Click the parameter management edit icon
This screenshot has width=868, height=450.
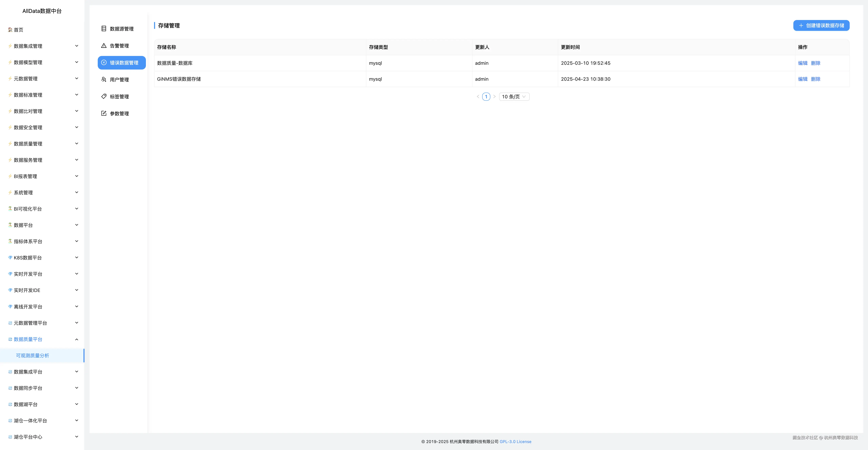click(x=104, y=113)
